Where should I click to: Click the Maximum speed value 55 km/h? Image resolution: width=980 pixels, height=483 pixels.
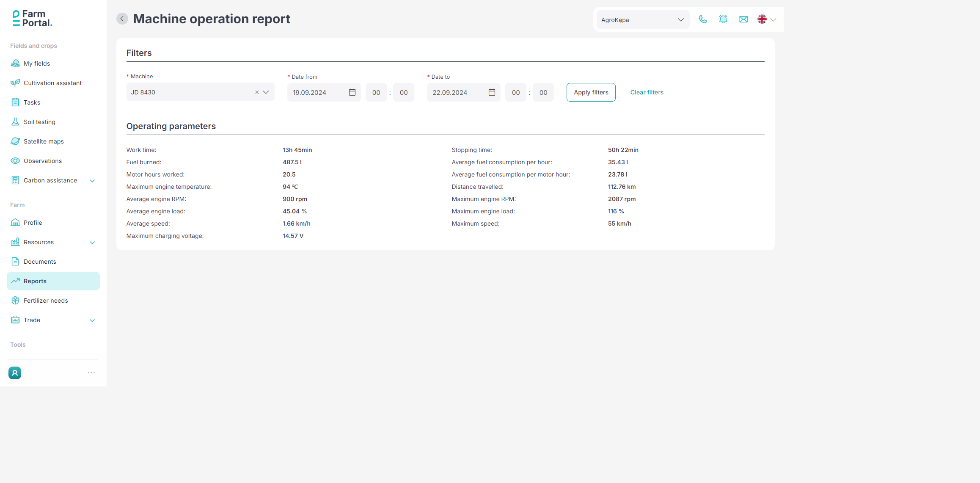(619, 224)
